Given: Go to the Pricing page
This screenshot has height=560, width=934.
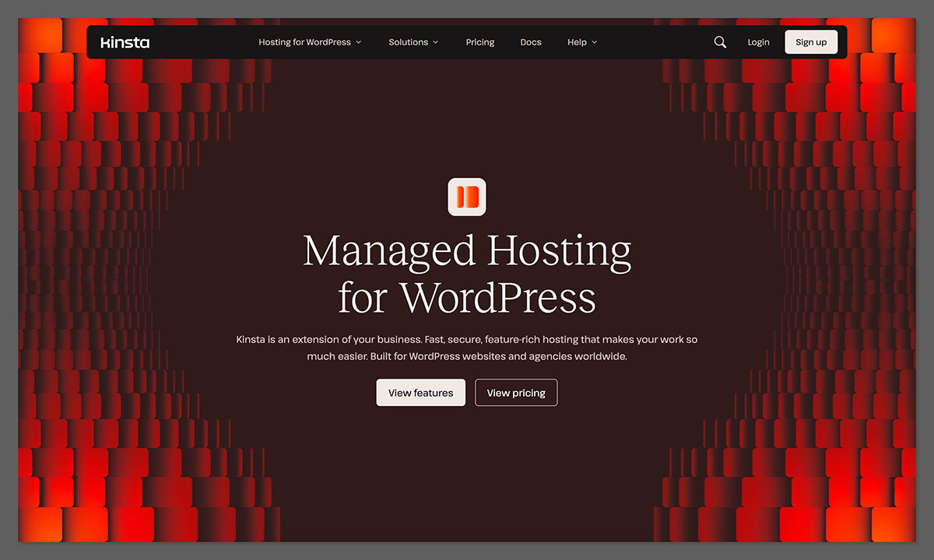Looking at the screenshot, I should [x=480, y=43].
